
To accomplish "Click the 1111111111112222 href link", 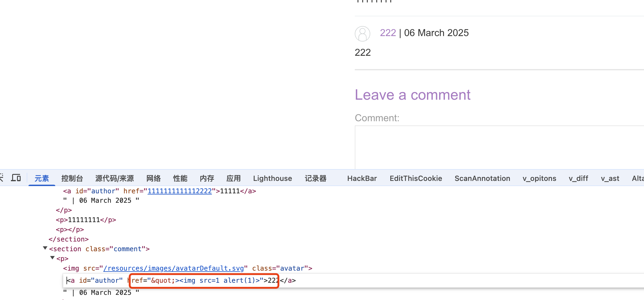I will click(x=179, y=191).
